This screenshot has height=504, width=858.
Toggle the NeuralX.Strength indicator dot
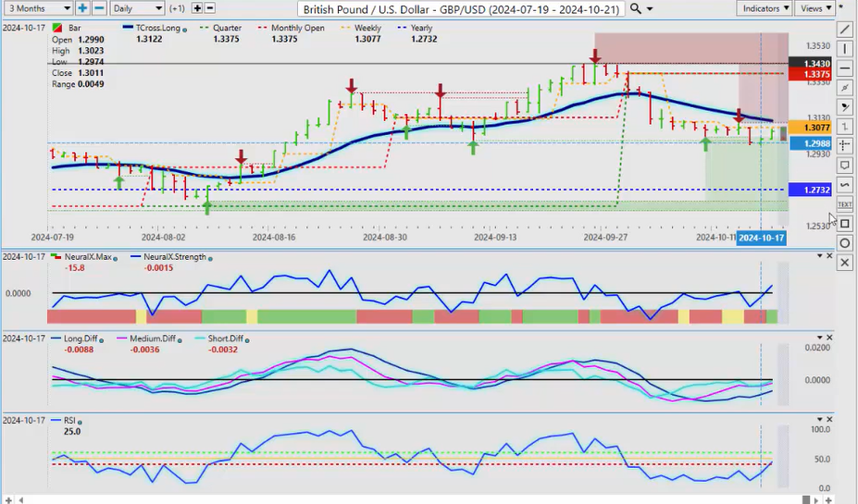click(210, 258)
